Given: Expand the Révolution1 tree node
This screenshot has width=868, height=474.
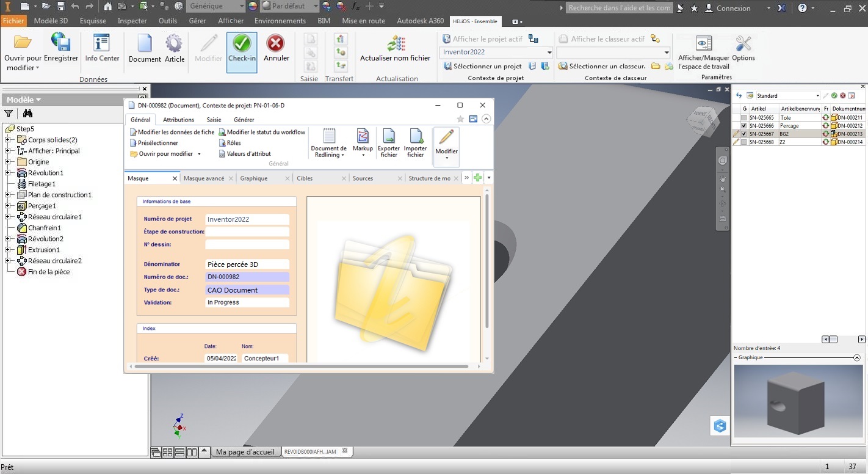Looking at the screenshot, I should coord(9,173).
